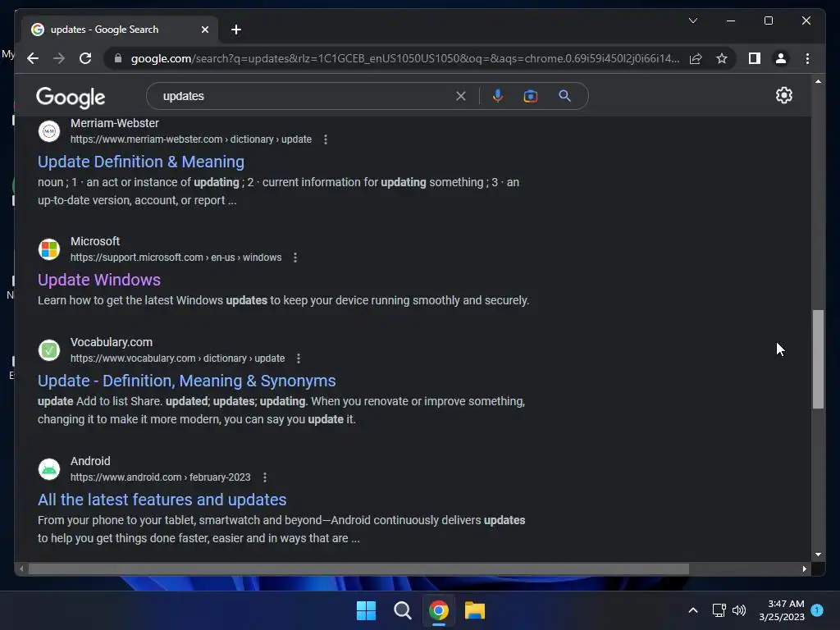
Task: Open Update Definition & Meaning link
Action: point(141,162)
